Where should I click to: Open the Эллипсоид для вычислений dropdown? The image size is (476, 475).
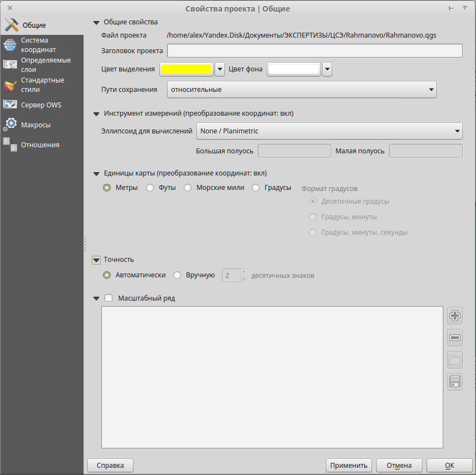(x=329, y=131)
